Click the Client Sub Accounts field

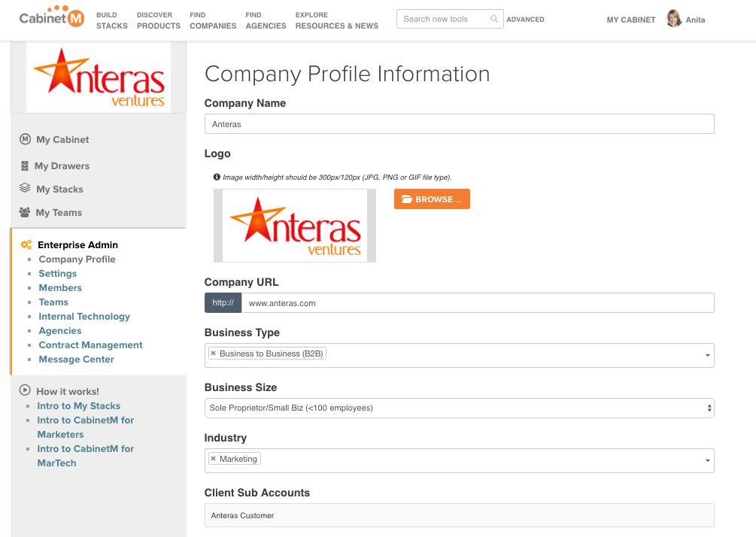point(459,515)
